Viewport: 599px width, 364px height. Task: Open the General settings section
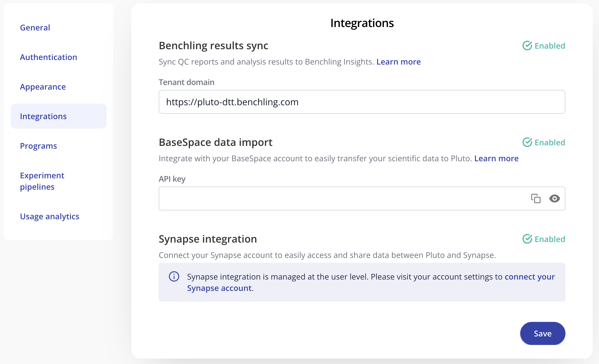[x=35, y=28]
